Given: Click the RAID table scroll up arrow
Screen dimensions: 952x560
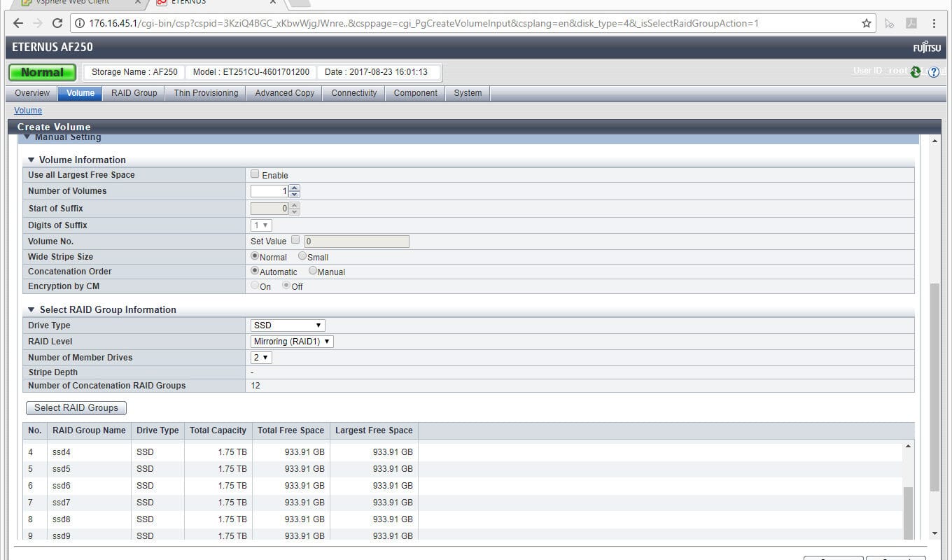Looking at the screenshot, I should tap(909, 447).
